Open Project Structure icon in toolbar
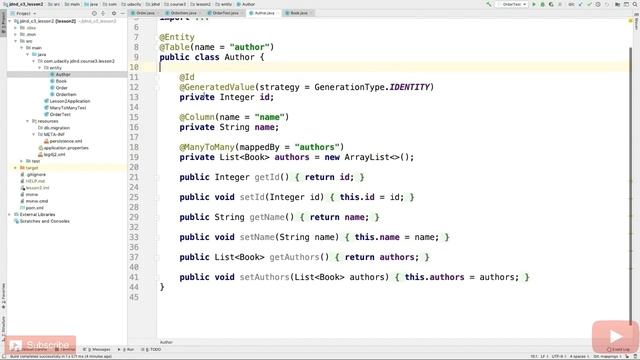Image resolution: width=640 pixels, height=360 pixels. pos(617,4)
